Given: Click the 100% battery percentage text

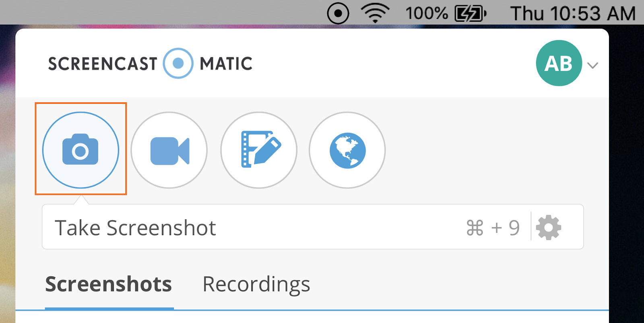Looking at the screenshot, I should 427,13.
